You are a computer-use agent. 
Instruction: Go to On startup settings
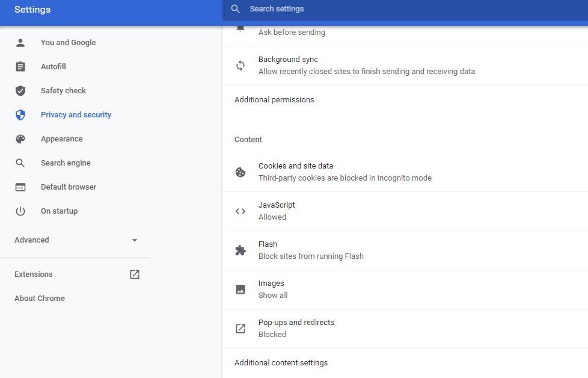coord(60,211)
